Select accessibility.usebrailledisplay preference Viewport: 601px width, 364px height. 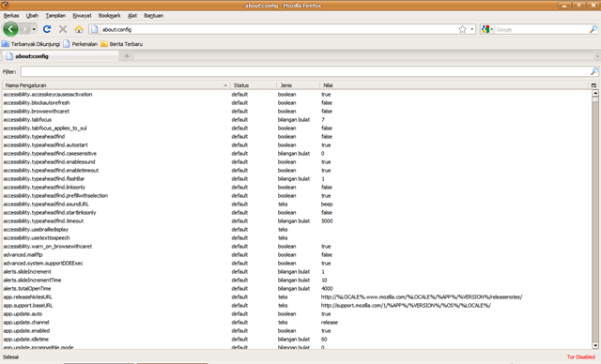pyautogui.click(x=297, y=229)
